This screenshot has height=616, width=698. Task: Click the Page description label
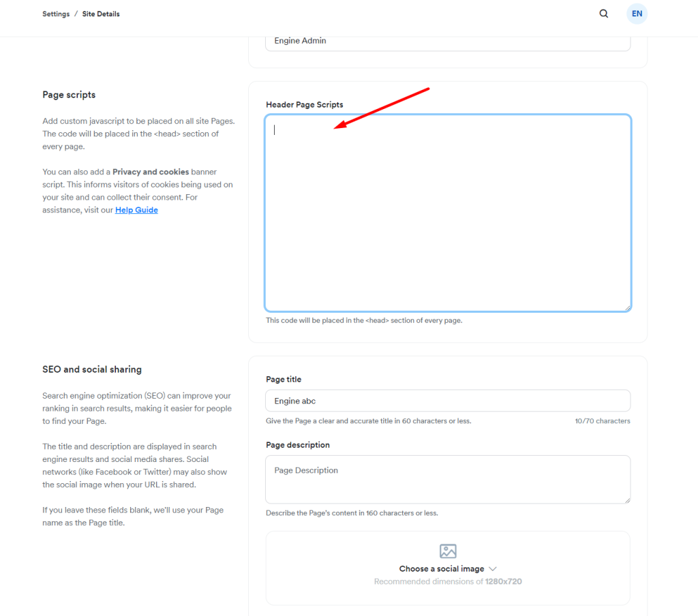pyautogui.click(x=298, y=445)
